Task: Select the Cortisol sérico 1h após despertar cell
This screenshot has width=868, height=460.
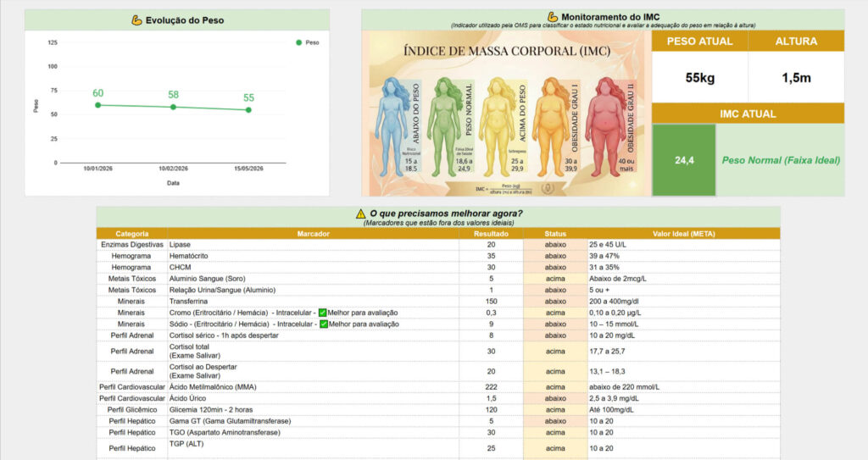Action: pos(314,335)
